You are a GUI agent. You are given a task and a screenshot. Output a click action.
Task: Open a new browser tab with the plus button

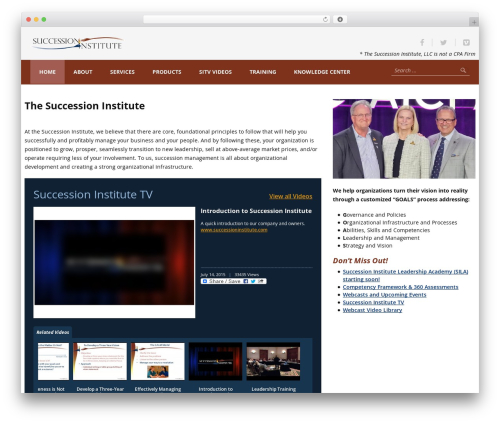click(x=474, y=22)
